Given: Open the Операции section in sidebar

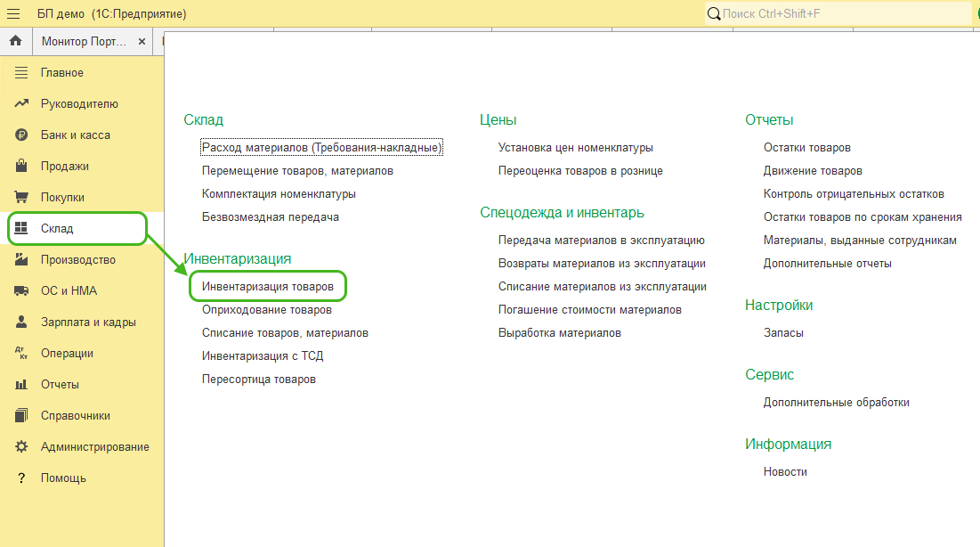Looking at the screenshot, I should 67,354.
